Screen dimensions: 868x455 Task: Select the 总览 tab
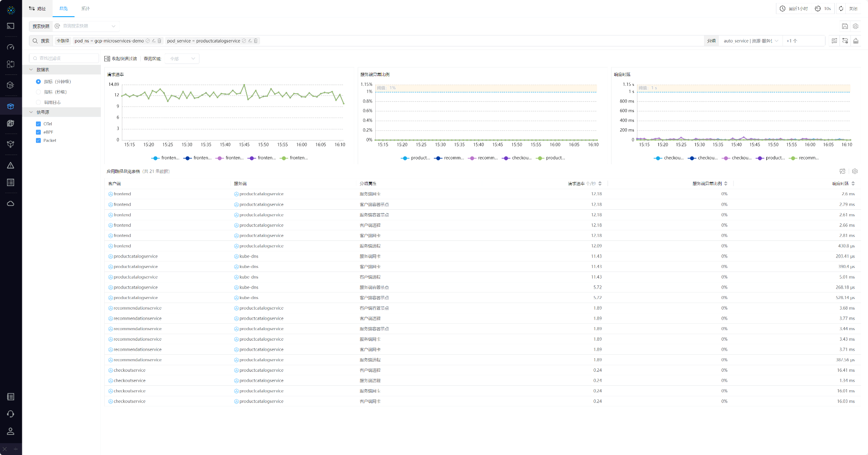(64, 9)
